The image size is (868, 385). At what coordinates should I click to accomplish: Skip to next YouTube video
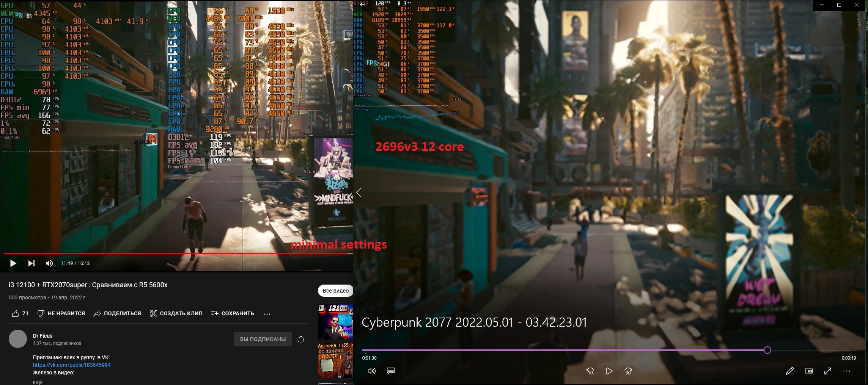coord(31,263)
